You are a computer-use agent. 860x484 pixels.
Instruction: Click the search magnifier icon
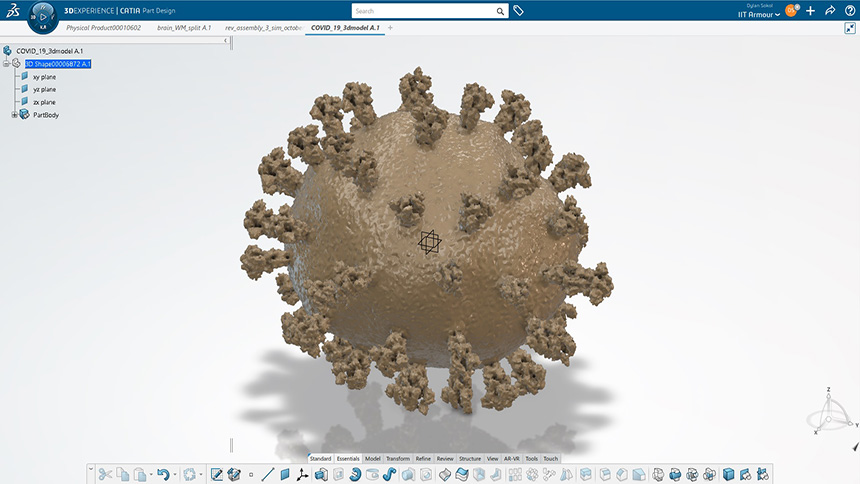(501, 11)
